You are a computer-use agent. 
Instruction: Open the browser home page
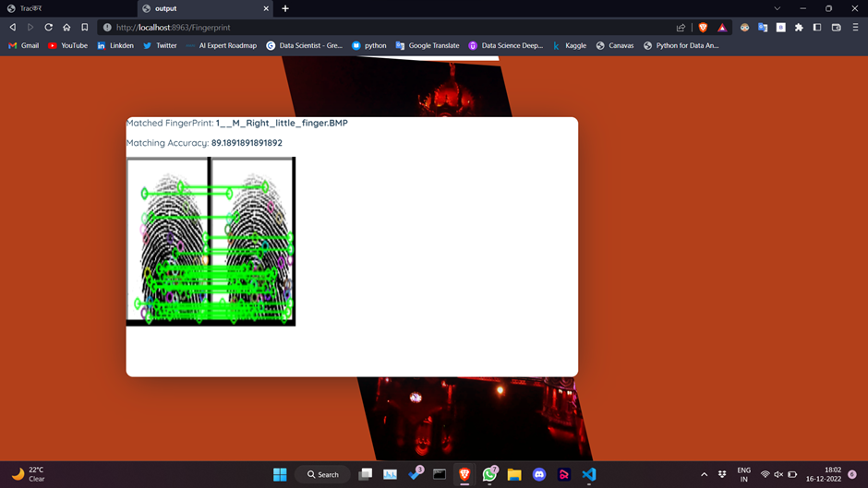tap(66, 27)
